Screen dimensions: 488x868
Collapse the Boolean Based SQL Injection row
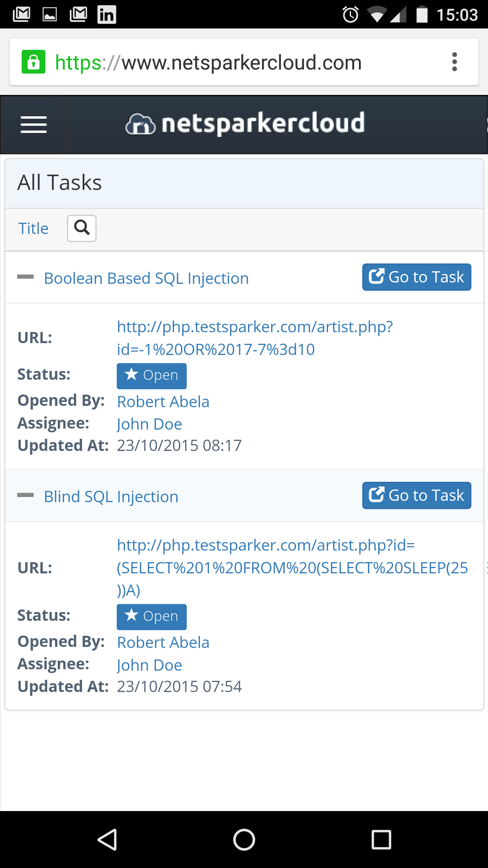pyautogui.click(x=25, y=277)
